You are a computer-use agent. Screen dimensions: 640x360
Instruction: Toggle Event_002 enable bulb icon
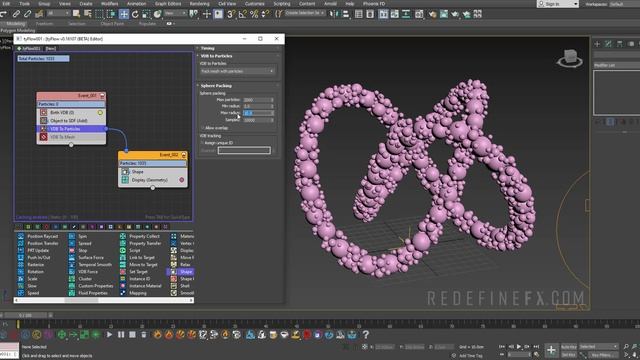184,155
